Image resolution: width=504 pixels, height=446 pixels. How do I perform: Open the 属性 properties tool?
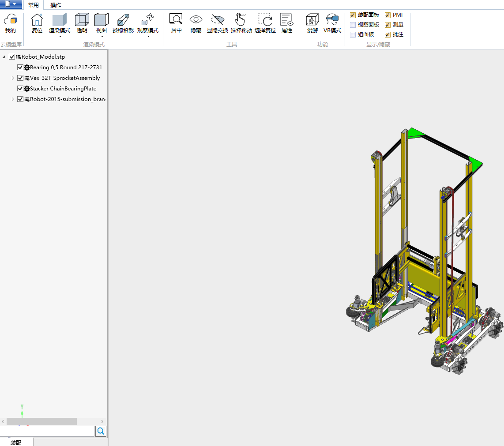click(x=287, y=23)
